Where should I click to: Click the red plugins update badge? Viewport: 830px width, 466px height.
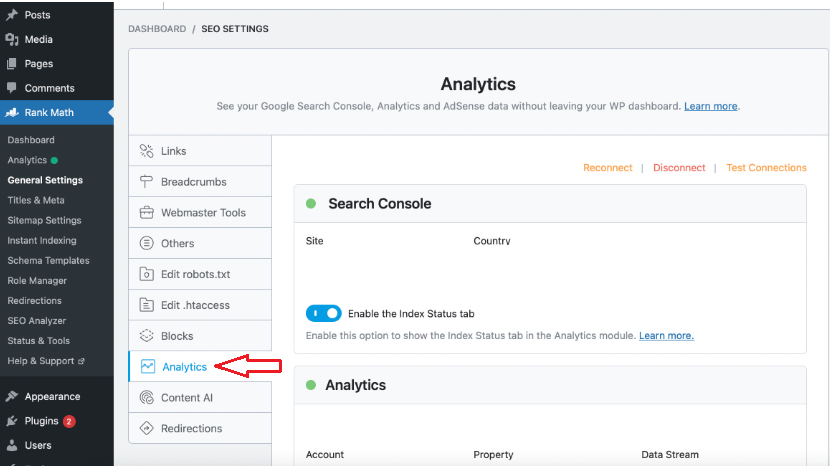tap(69, 422)
